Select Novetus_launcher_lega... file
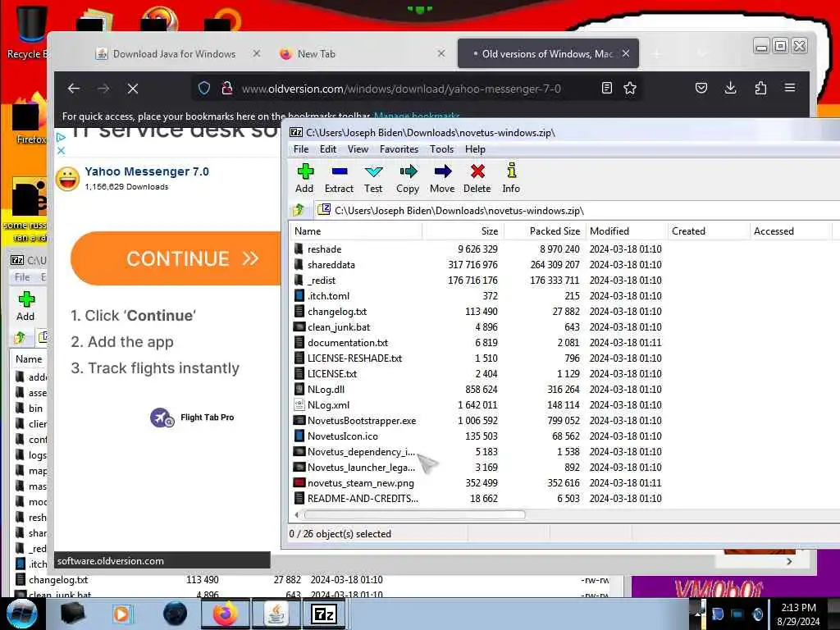840x630 pixels. (478, 467)
